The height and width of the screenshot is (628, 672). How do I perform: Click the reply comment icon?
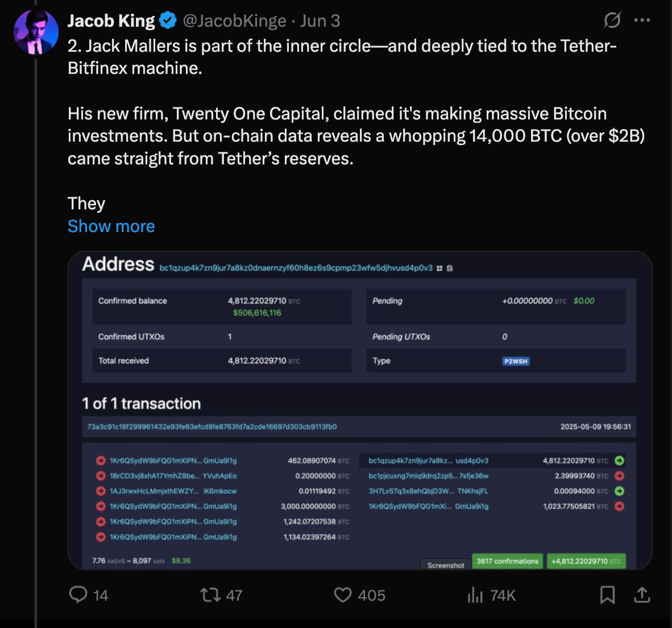pos(78,594)
